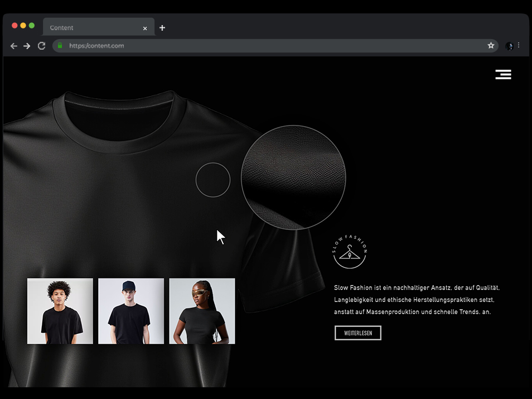Bookmark the page with the star icon

point(491,46)
